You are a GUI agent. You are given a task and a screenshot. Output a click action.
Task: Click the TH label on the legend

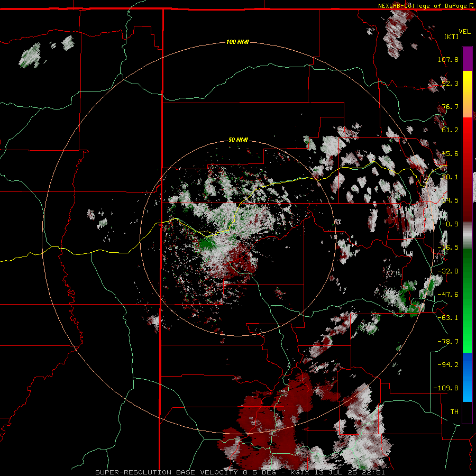click(454, 412)
